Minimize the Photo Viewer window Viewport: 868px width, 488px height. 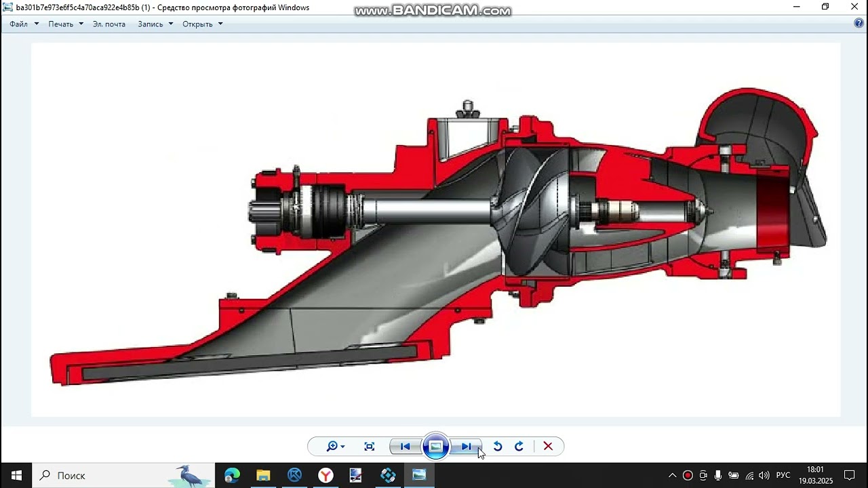(796, 7)
